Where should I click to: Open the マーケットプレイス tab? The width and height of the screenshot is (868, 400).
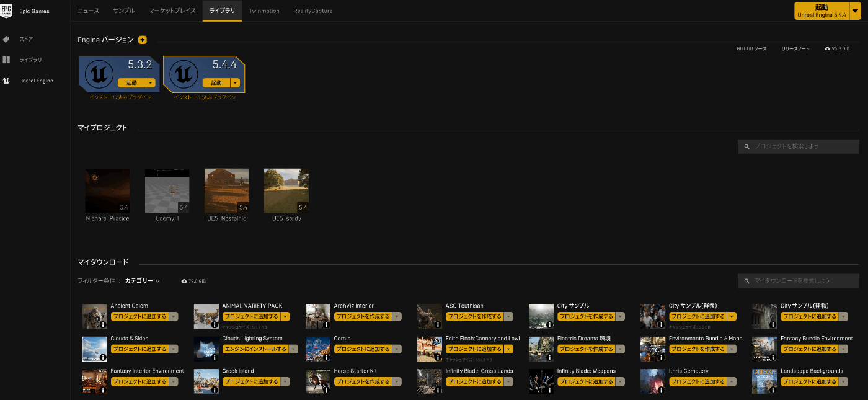coord(172,11)
